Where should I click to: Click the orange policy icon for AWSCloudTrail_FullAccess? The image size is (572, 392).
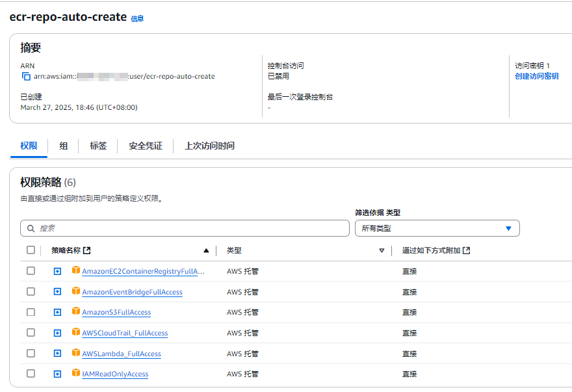[76, 332]
